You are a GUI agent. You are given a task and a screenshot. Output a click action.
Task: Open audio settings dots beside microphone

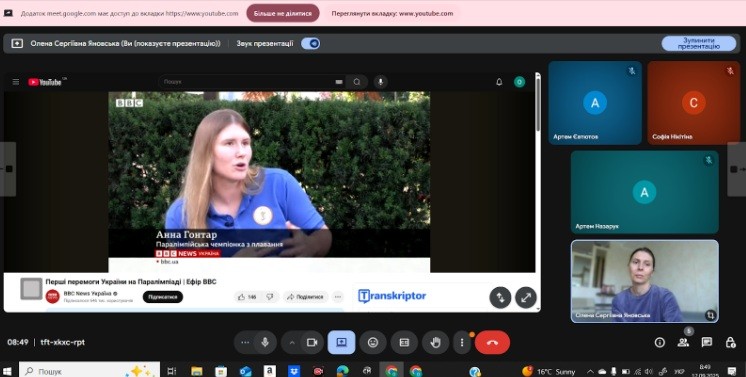pos(245,342)
